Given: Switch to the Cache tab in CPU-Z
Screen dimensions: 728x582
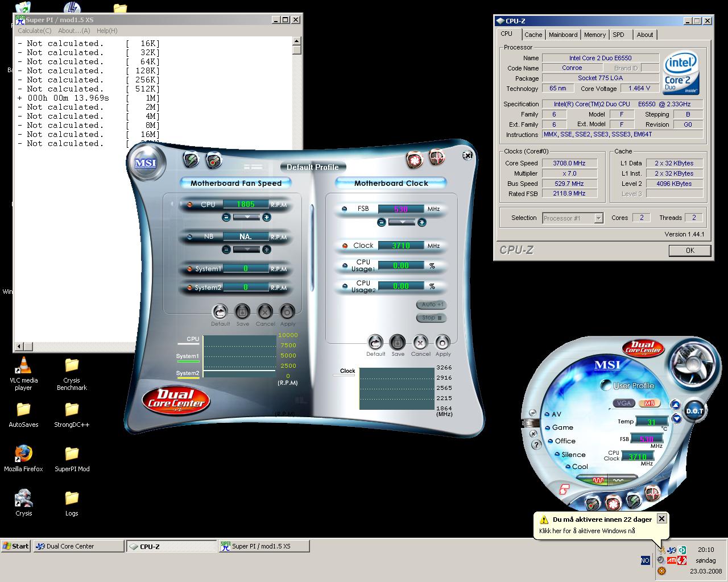Looking at the screenshot, I should (x=533, y=35).
